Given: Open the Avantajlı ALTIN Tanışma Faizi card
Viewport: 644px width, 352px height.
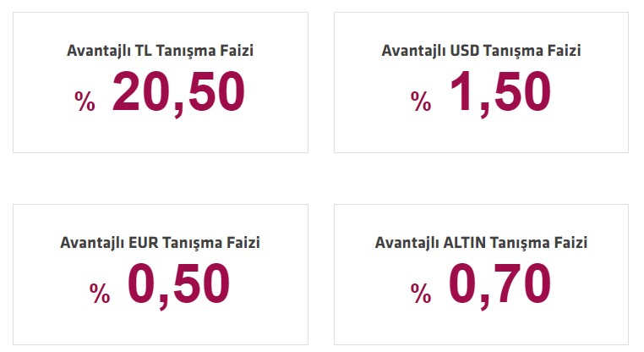Looking at the screenshot, I should click(481, 274).
